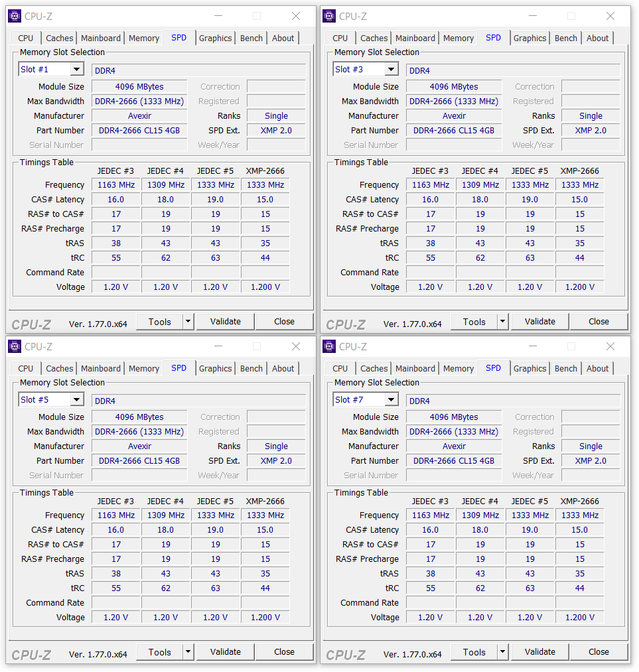Select About tab in Slot #5 window
This screenshot has width=639, height=672.
tap(283, 369)
